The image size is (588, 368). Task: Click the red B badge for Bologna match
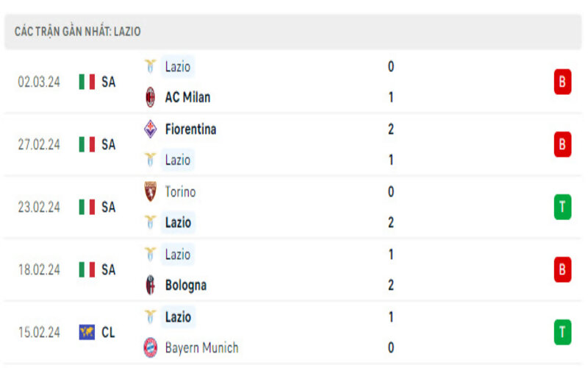coord(562,270)
